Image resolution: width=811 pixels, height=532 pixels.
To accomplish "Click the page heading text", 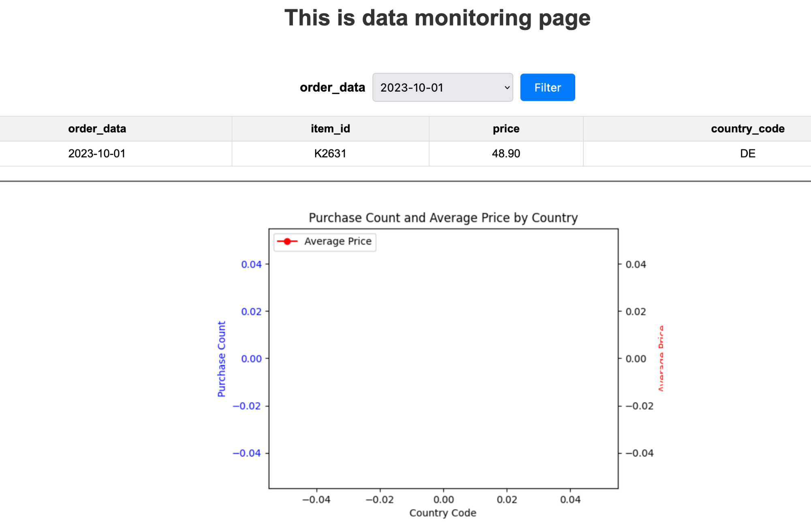I will 437,18.
